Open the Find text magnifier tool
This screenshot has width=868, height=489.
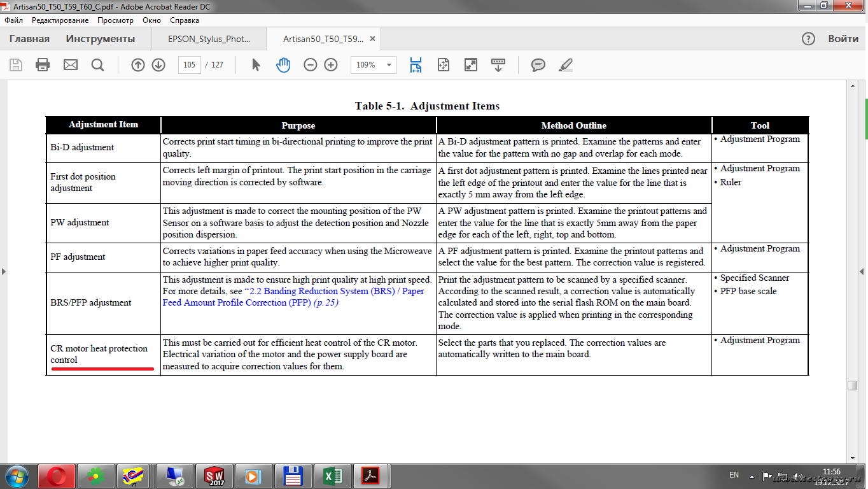[97, 65]
